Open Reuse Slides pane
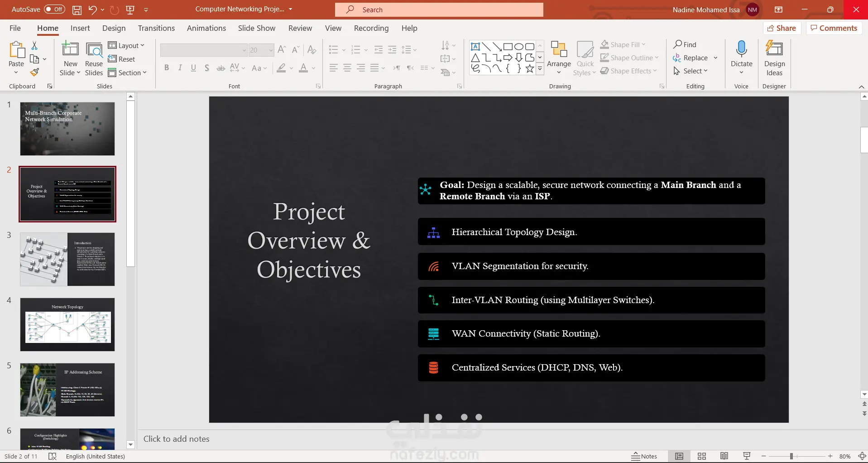Image resolution: width=868 pixels, height=463 pixels. [94, 59]
